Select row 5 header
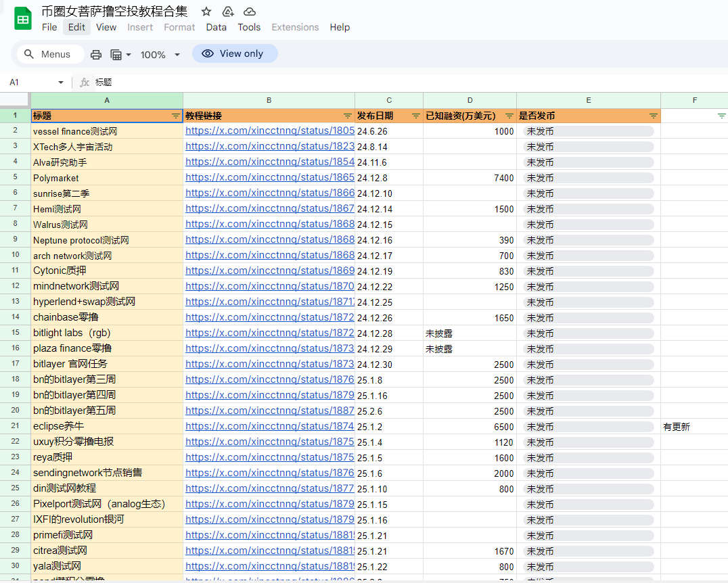Image resolution: width=728 pixels, height=583 pixels. coord(16,177)
